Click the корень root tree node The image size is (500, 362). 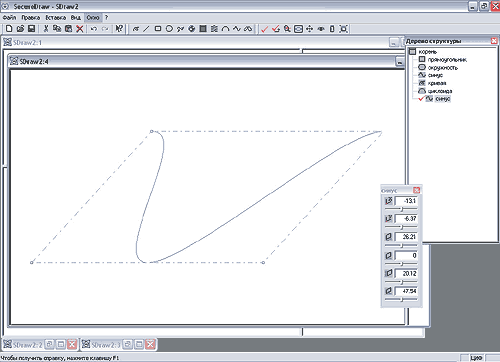click(428, 52)
